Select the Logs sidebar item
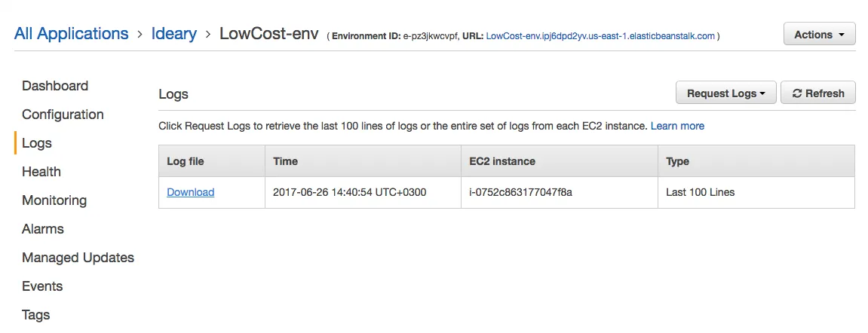Screen dimensions: 868x333 point(37,143)
